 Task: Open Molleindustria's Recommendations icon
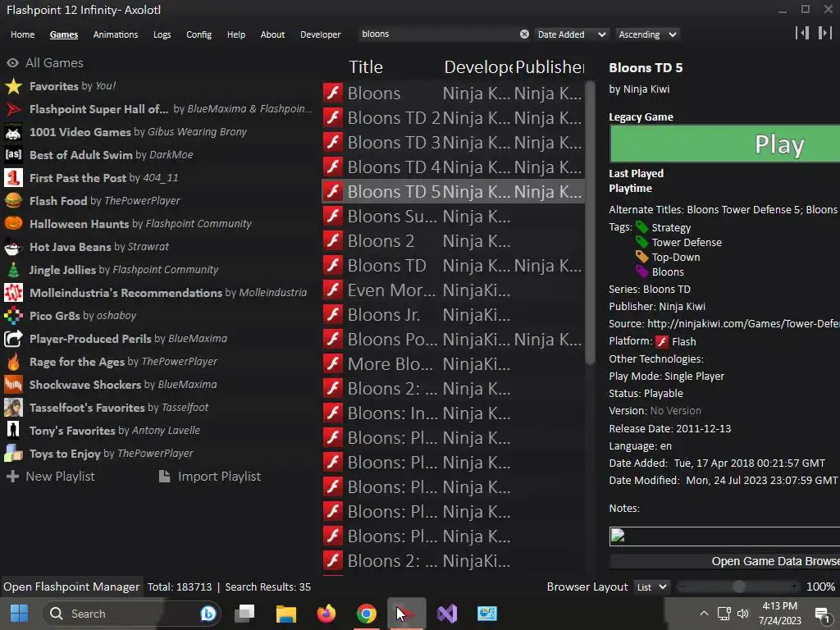13,293
